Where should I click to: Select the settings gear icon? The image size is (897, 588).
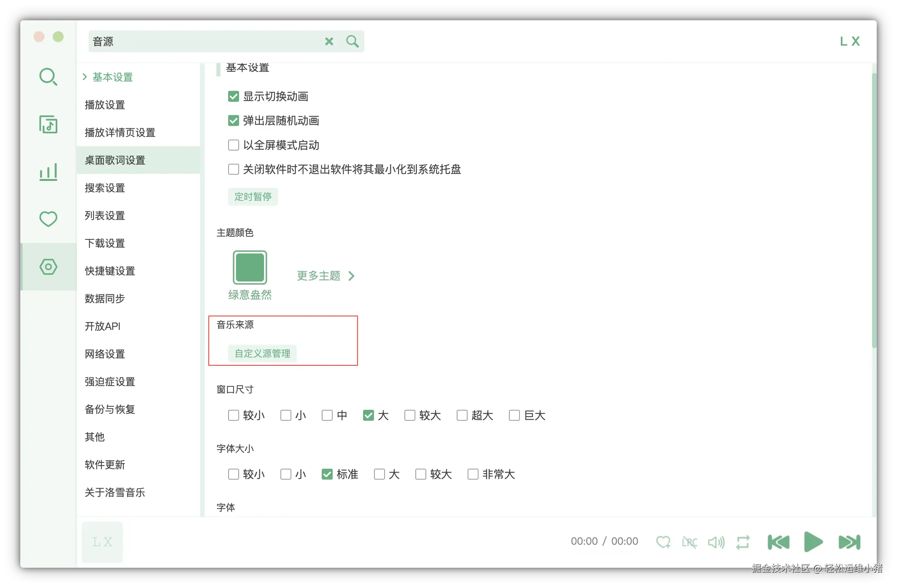(x=48, y=267)
